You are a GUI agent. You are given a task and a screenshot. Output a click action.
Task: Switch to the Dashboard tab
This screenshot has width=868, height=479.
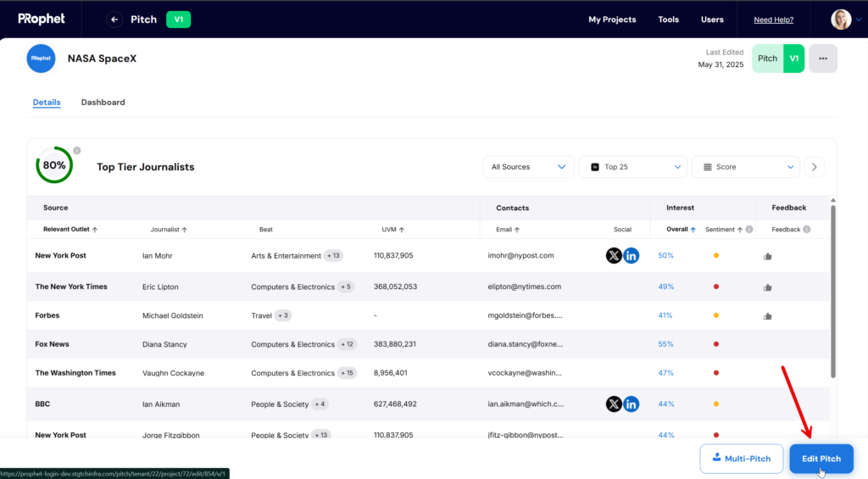[x=103, y=103]
